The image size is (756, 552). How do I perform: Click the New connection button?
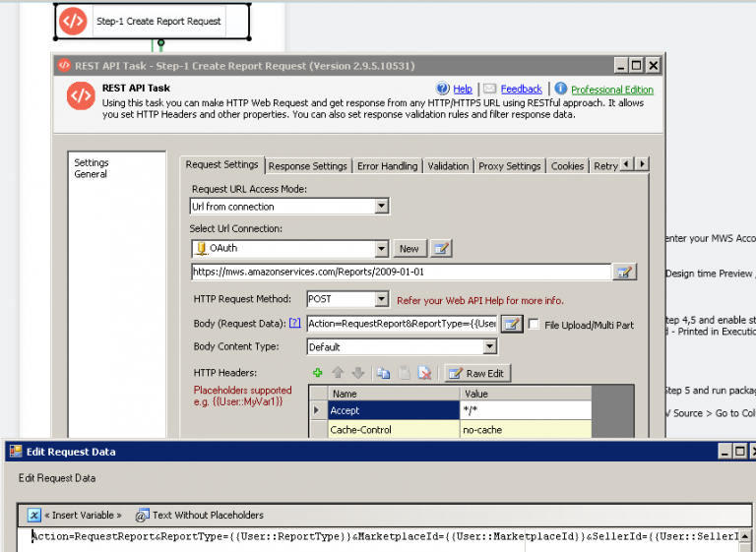click(x=409, y=249)
